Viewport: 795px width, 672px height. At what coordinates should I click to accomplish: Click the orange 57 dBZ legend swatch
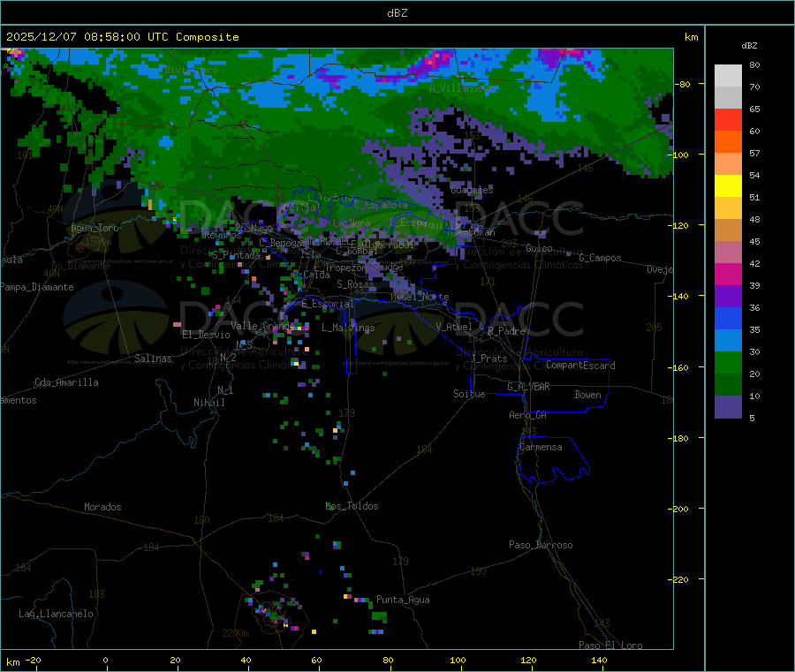(728, 142)
